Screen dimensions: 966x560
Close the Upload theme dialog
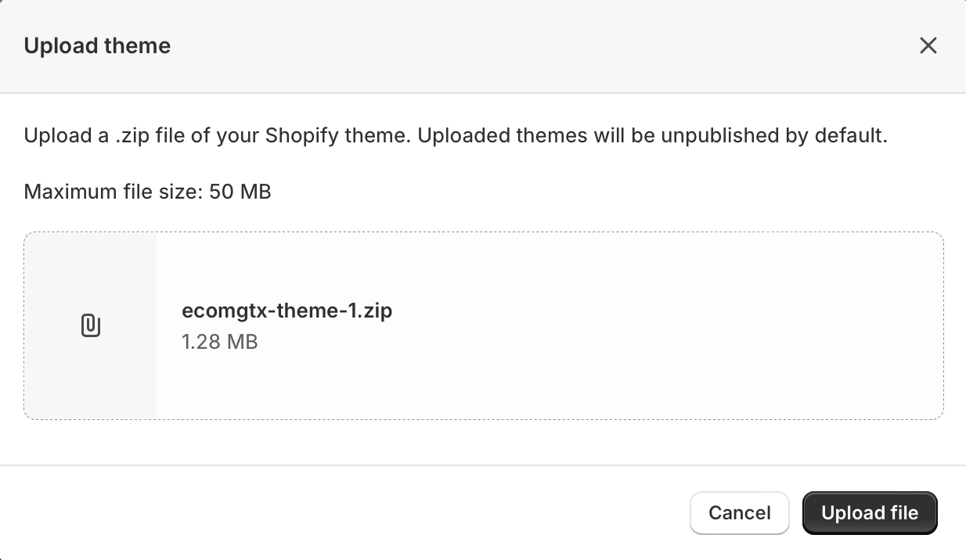[x=928, y=46]
